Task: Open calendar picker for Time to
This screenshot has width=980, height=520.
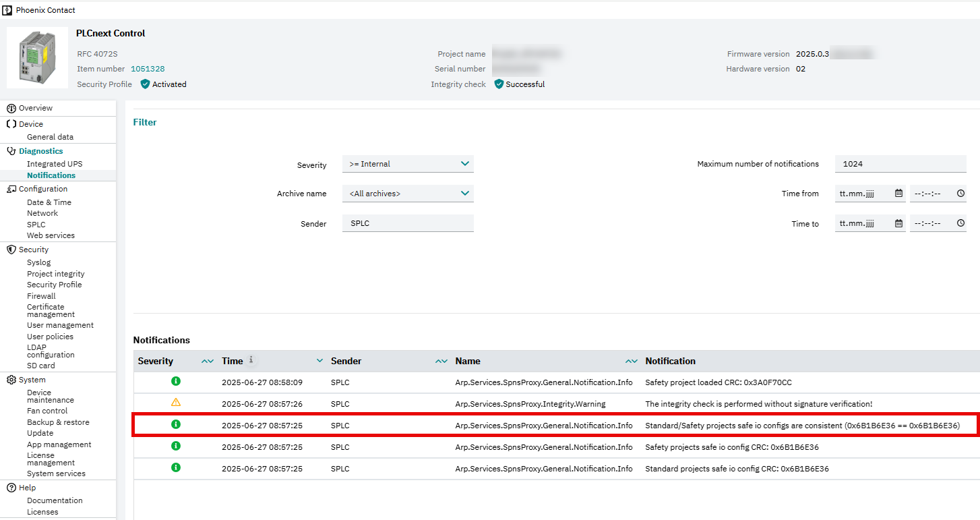Action: (898, 223)
